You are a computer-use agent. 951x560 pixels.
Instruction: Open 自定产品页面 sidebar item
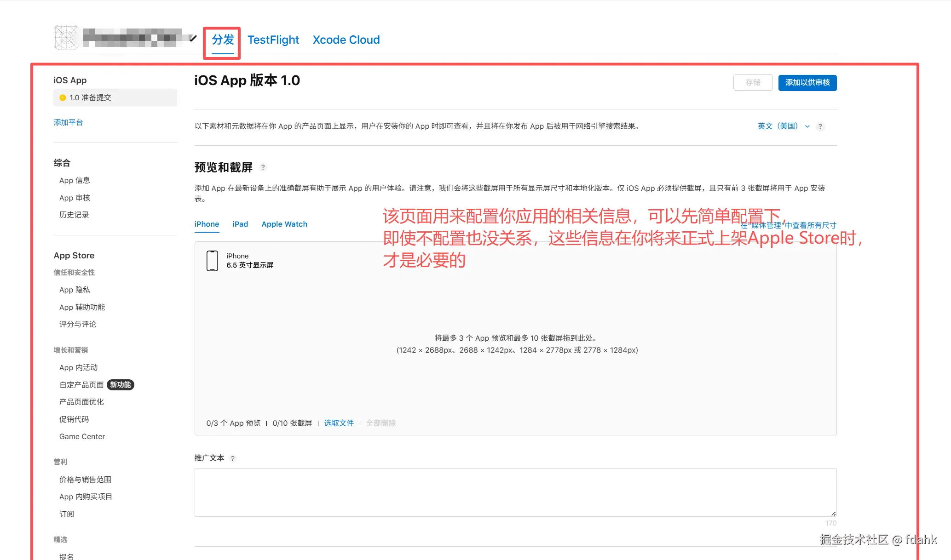81,385
